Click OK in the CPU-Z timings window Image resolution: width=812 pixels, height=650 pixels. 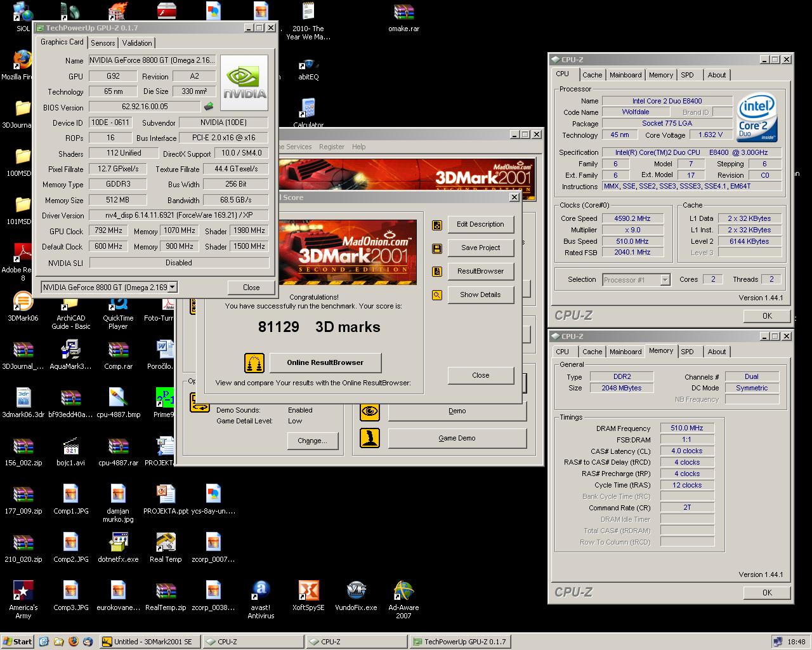767,593
